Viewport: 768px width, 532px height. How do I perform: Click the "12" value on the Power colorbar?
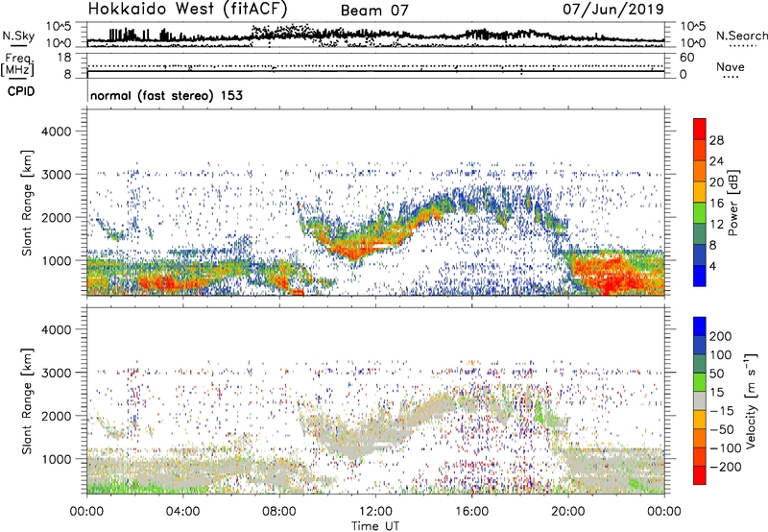coord(716,225)
